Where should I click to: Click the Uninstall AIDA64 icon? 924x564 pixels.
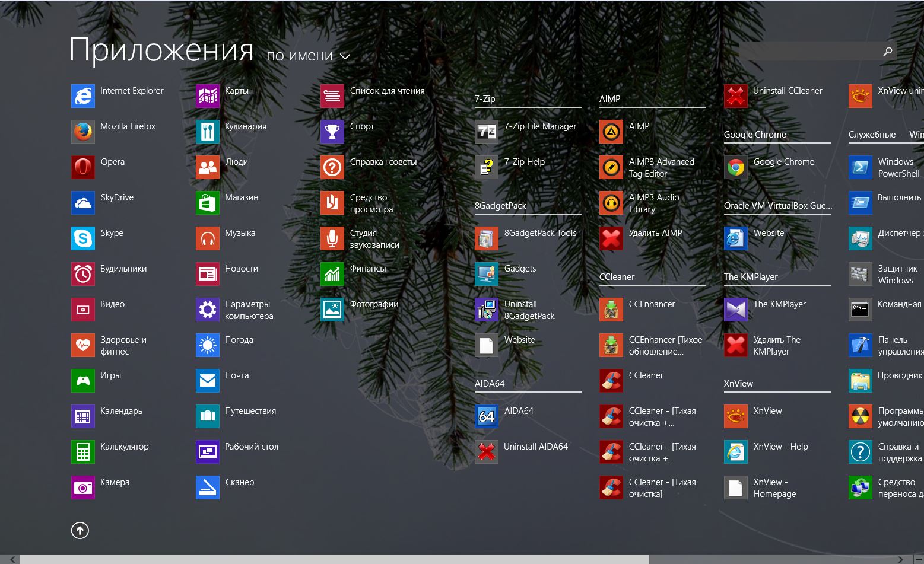pyautogui.click(x=487, y=452)
